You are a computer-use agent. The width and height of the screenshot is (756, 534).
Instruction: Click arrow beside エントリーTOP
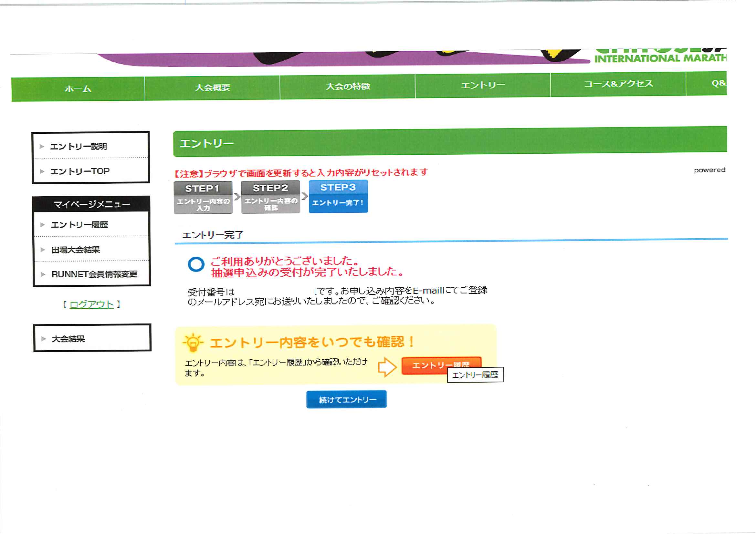pos(42,171)
